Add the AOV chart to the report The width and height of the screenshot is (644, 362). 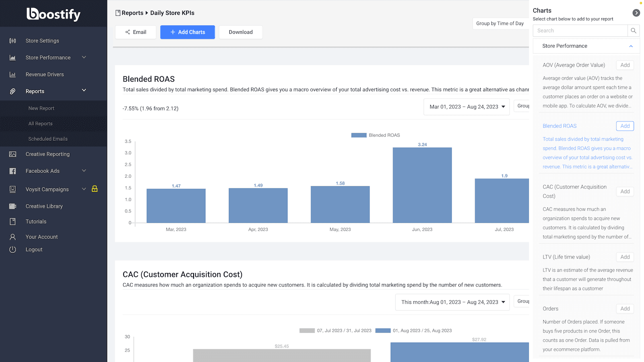pyautogui.click(x=625, y=65)
